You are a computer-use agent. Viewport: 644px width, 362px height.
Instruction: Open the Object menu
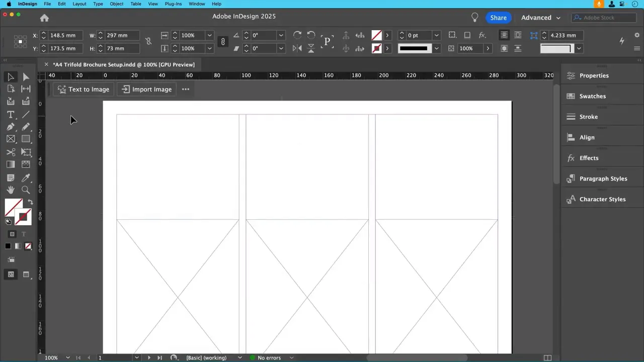click(116, 4)
